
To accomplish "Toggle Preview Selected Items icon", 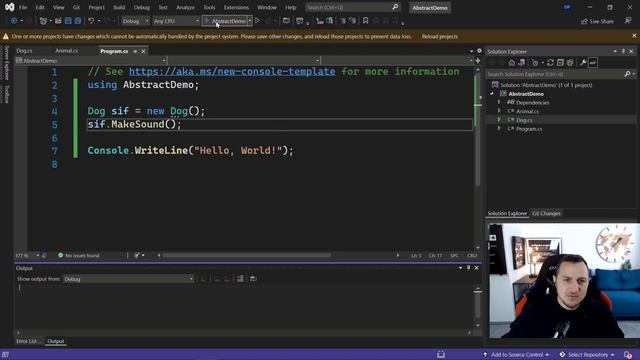I will [x=593, y=62].
